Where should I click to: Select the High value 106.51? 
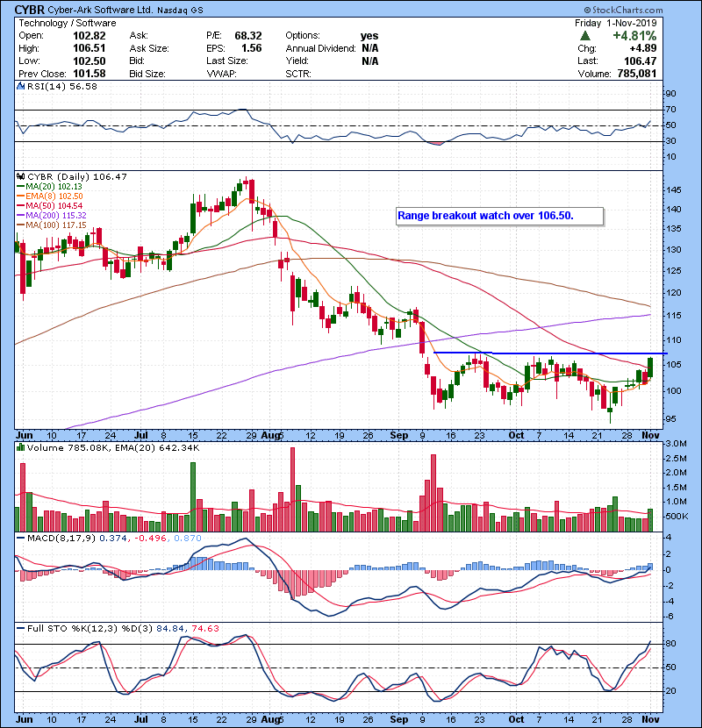[90, 48]
